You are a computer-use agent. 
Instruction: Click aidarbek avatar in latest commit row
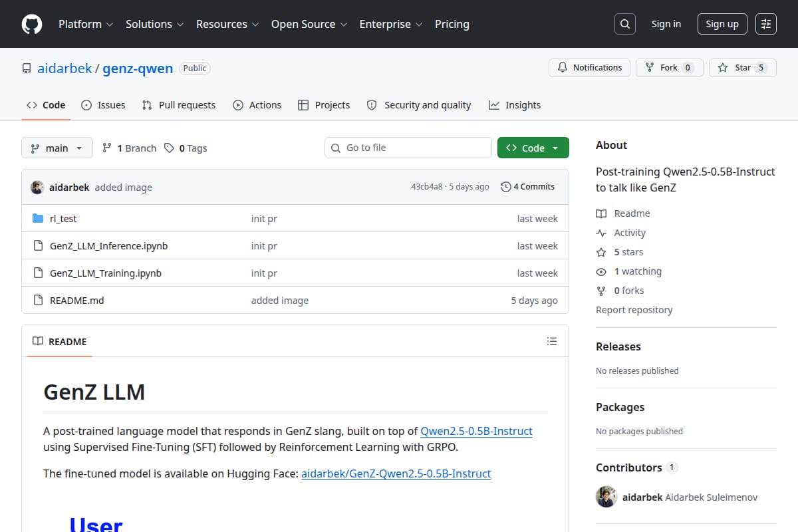pos(37,187)
